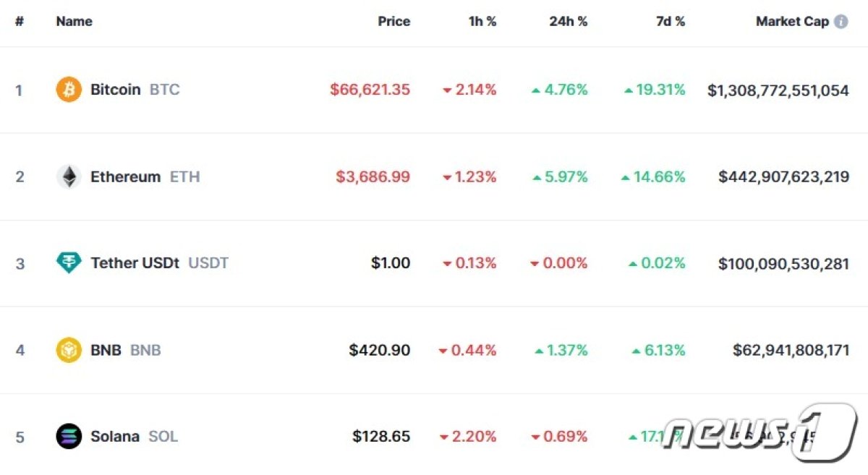Click the Market Cap info icon

pyautogui.click(x=841, y=22)
